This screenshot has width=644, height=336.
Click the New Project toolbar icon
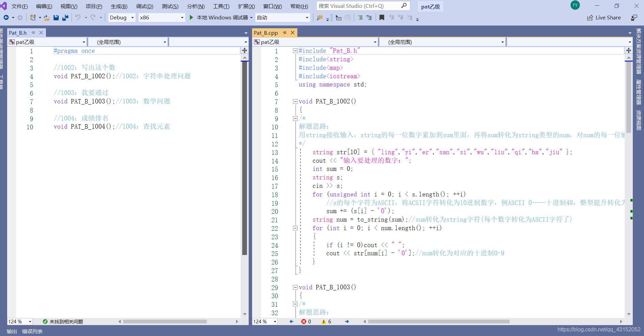tap(33, 18)
